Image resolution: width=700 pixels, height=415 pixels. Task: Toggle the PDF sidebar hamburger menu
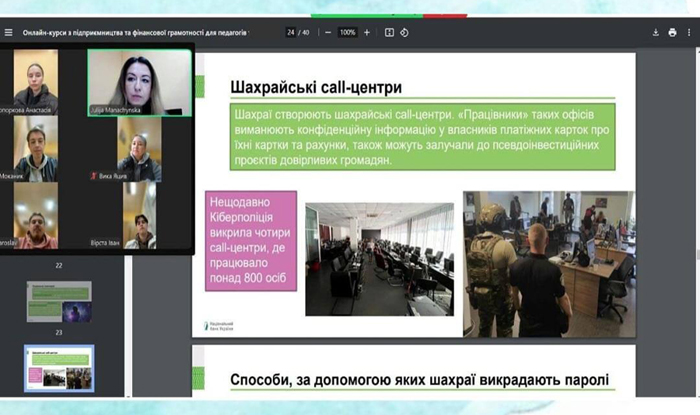(9, 32)
